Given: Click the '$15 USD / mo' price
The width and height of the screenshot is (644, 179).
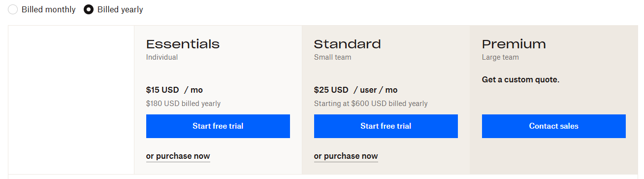Looking at the screenshot, I should (x=174, y=90).
